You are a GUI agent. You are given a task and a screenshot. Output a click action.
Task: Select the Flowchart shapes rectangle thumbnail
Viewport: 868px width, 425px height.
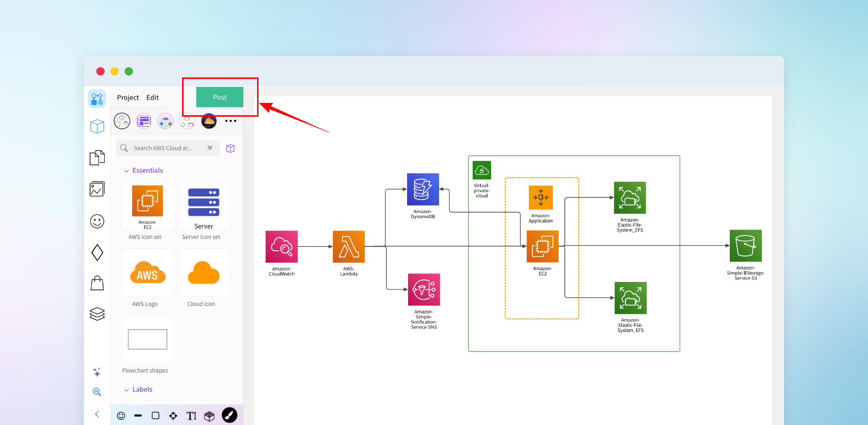[x=148, y=340]
